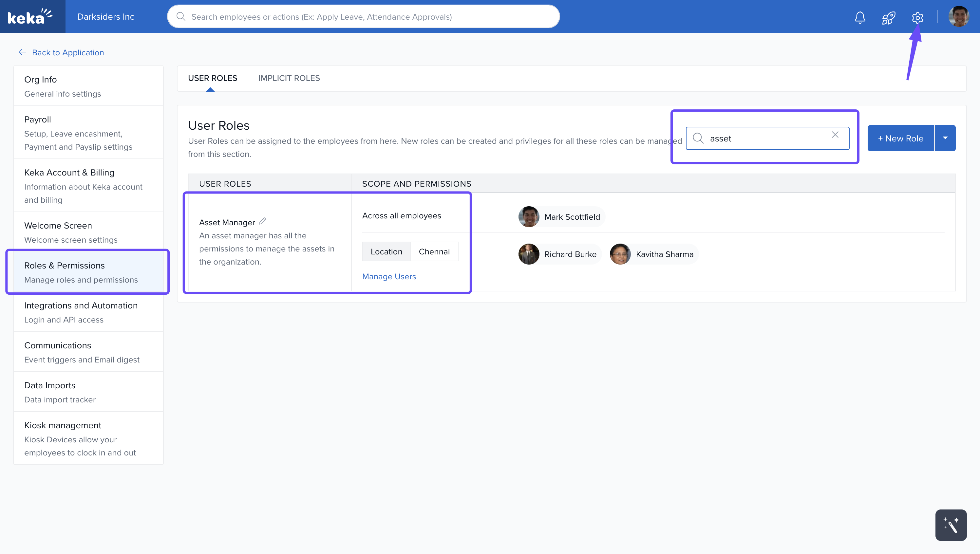
Task: Click the + New Role button
Action: coord(900,138)
